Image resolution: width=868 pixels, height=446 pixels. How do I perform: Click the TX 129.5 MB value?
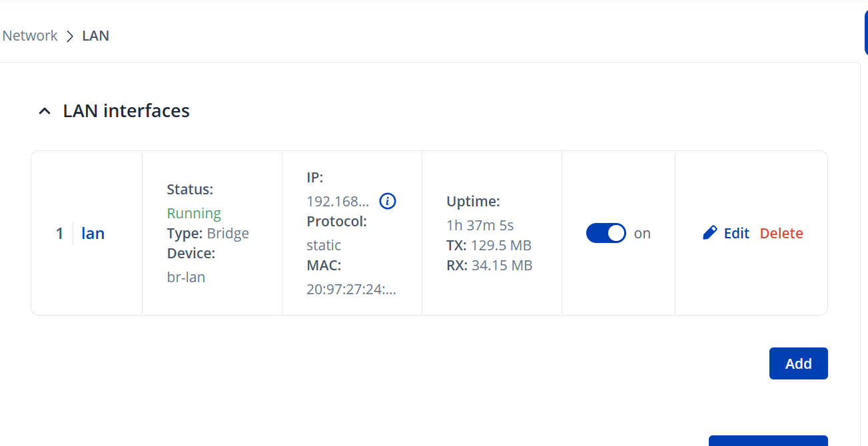(501, 246)
